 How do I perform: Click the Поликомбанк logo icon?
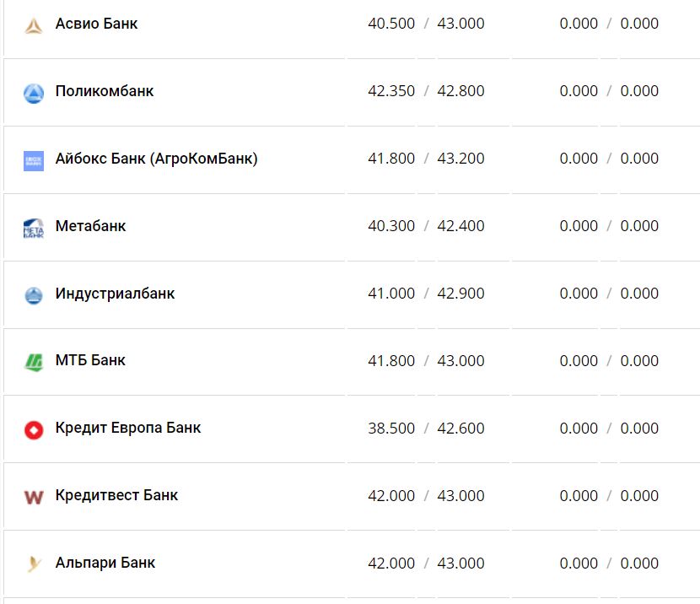[33, 93]
